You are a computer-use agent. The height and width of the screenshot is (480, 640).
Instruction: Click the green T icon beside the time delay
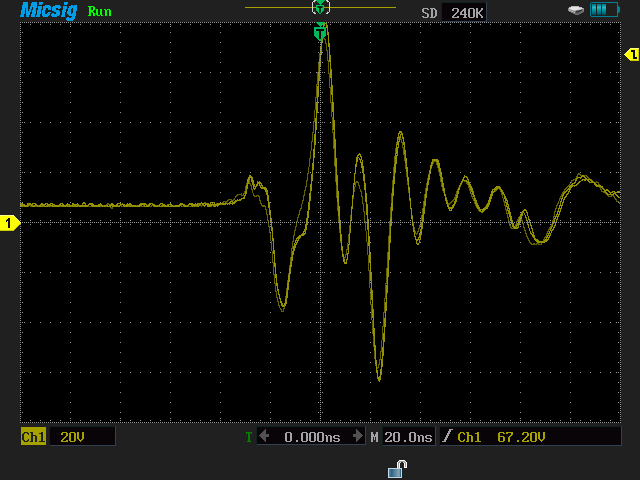point(249,437)
